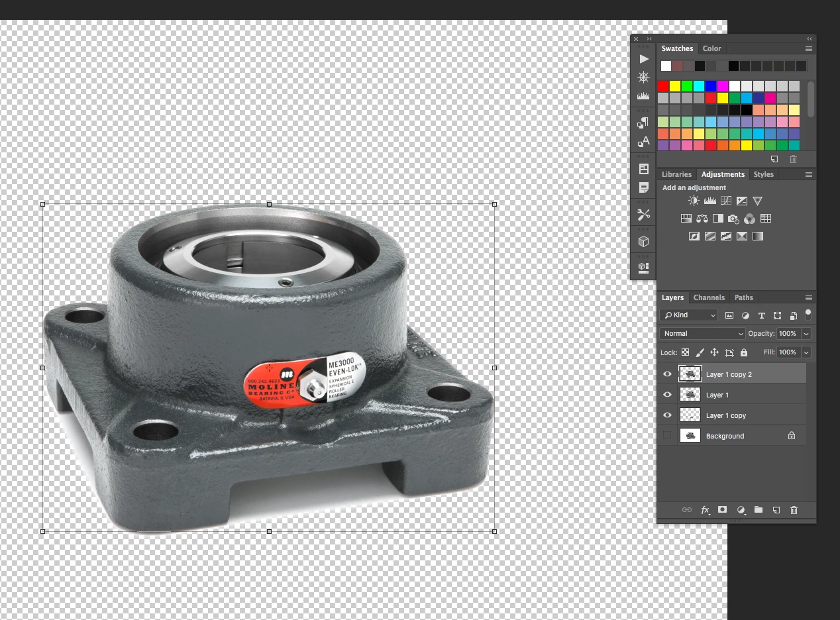The width and height of the screenshot is (840, 620).
Task: Add a Channel Mixer adjustment
Action: coord(749,219)
